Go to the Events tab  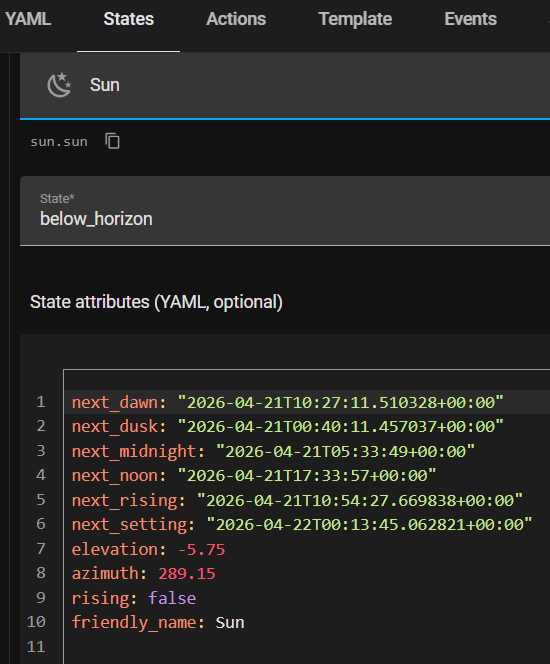(x=470, y=19)
